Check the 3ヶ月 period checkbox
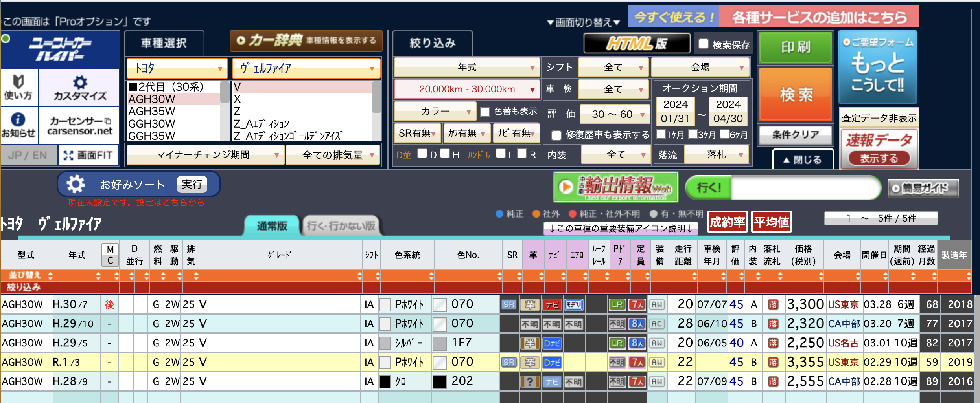 [x=693, y=134]
